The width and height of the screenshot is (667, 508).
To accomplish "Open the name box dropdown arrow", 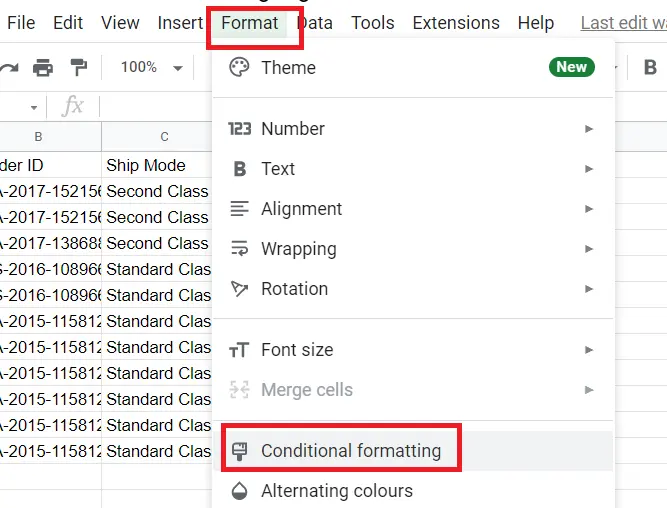I will tap(34, 108).
